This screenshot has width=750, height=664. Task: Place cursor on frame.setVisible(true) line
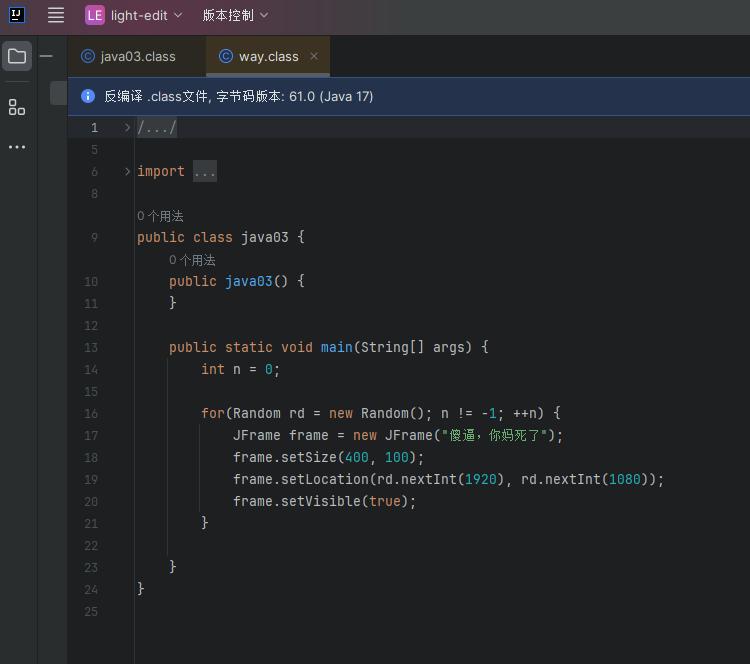pyautogui.click(x=324, y=501)
